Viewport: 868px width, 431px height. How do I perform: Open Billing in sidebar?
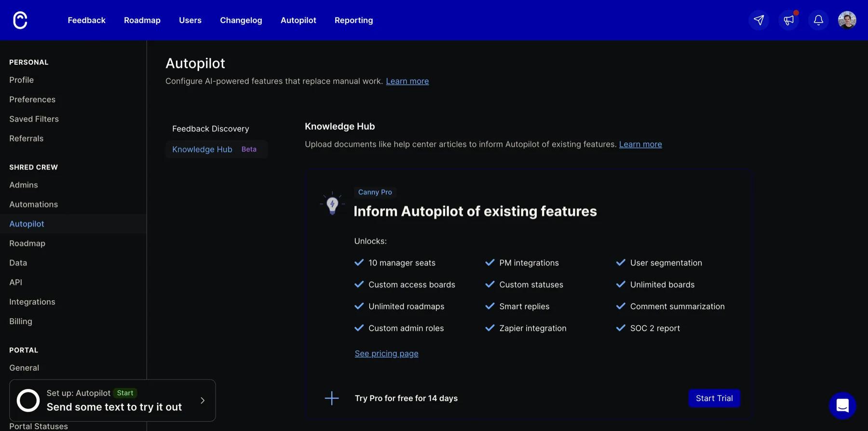click(x=21, y=321)
